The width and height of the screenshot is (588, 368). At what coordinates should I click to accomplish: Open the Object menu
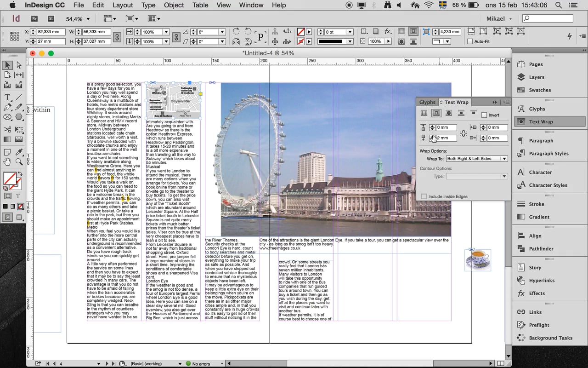pyautogui.click(x=174, y=5)
